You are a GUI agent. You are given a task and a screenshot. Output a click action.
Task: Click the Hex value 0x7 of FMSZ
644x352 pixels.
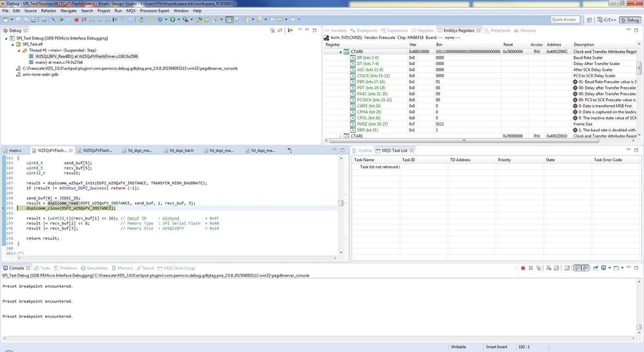(x=412, y=124)
